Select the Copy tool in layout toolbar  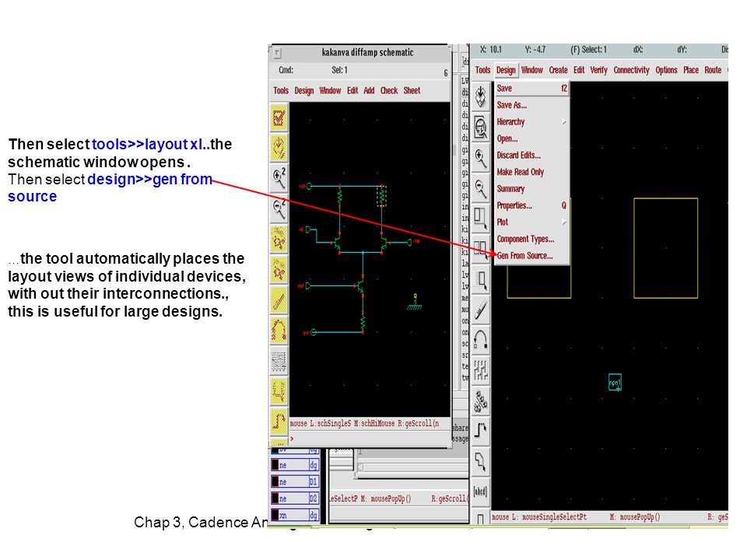pos(481,250)
